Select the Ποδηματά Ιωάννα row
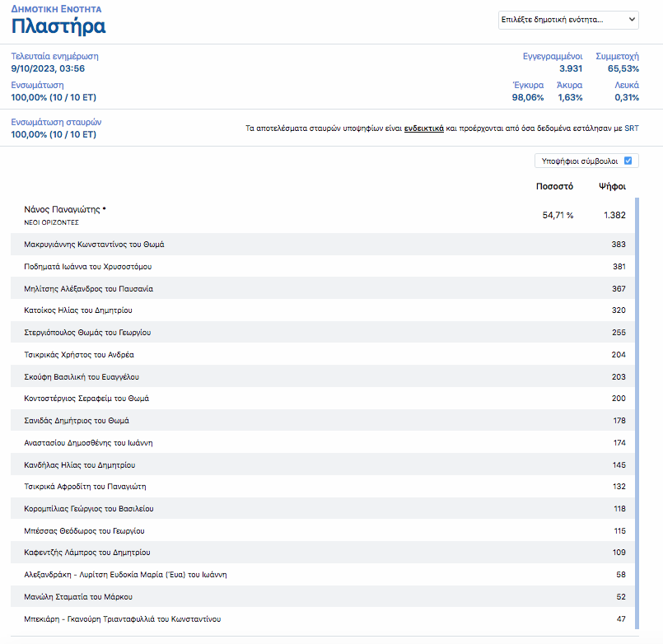The width and height of the screenshot is (663, 644). click(88, 267)
